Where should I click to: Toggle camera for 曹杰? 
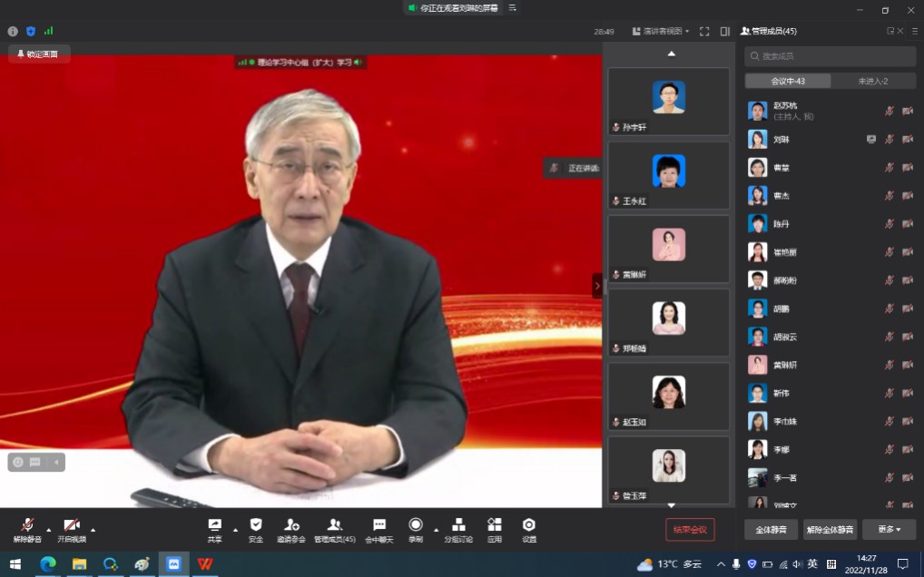[x=908, y=195]
